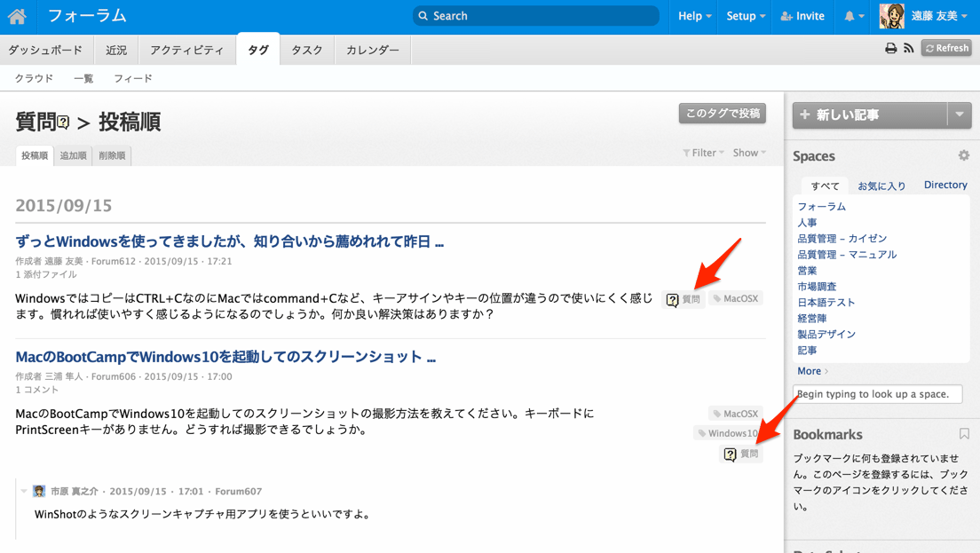Click 質問 tag on BootCamp post
Screen dimensions: 980x553
[x=741, y=454]
